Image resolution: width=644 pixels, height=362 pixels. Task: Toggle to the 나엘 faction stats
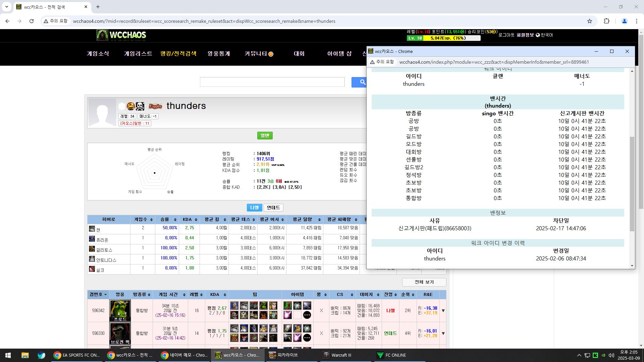pos(255,207)
